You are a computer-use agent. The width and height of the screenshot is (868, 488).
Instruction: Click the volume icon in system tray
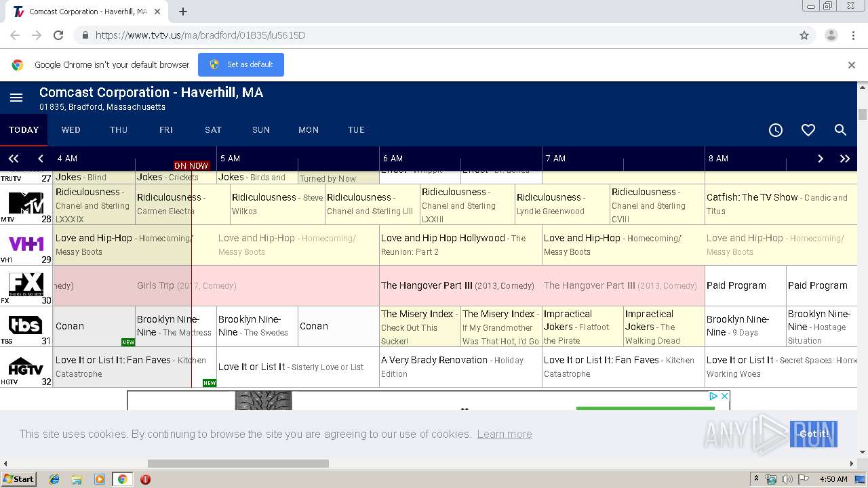coord(787,479)
